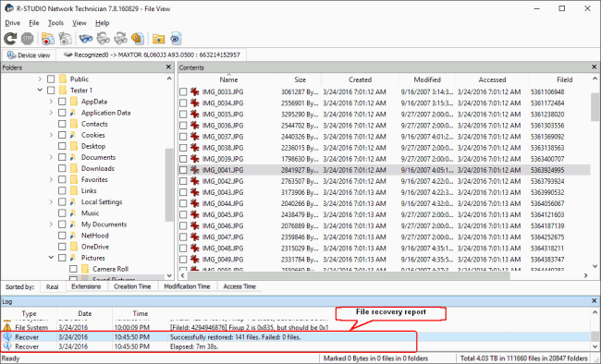
Task: Click the Folders tree vertical scrollbar thumb
Action: click(x=169, y=185)
